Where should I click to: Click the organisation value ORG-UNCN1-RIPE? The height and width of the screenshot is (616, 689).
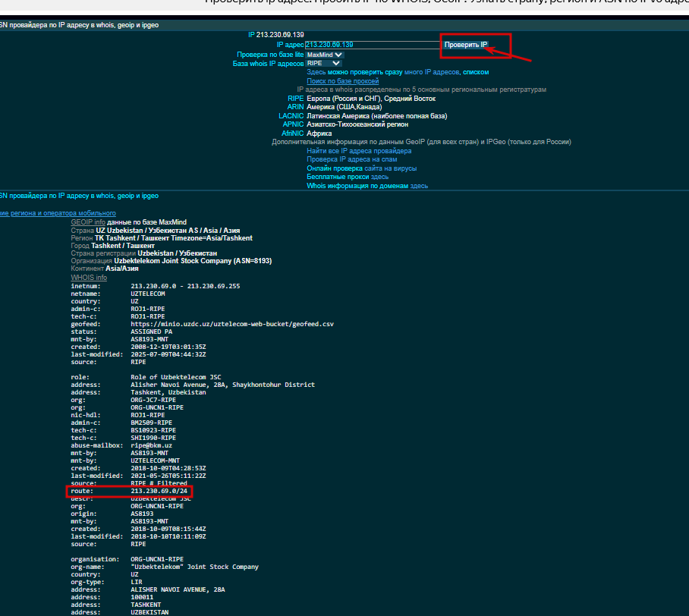157,559
